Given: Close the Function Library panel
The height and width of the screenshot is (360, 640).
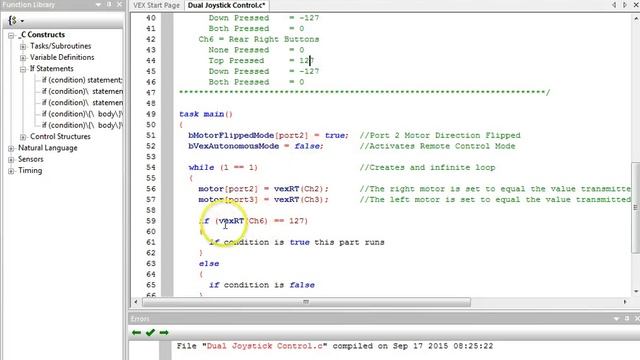Looking at the screenshot, I should click(119, 4).
